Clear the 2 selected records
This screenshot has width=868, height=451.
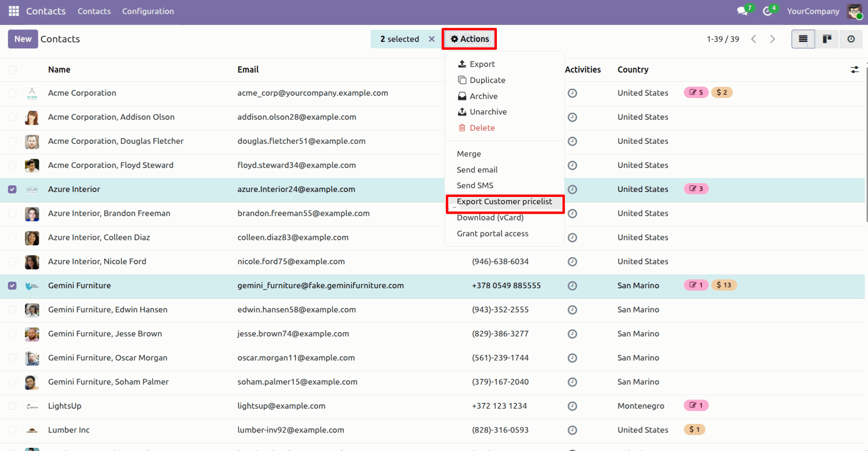coord(432,39)
